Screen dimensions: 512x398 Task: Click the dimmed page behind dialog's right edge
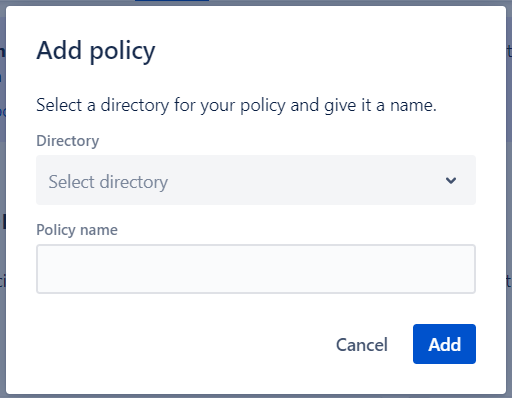click(509, 200)
